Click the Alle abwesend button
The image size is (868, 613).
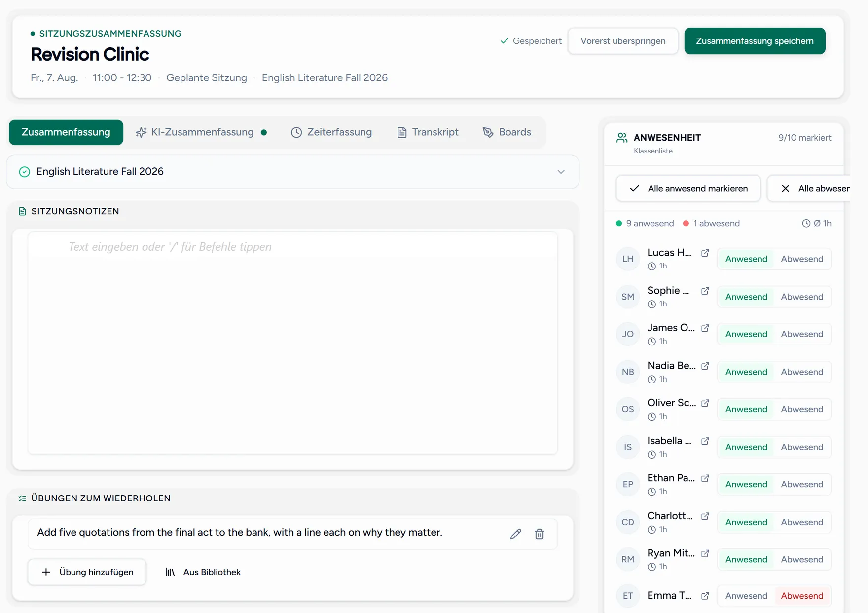coord(809,189)
